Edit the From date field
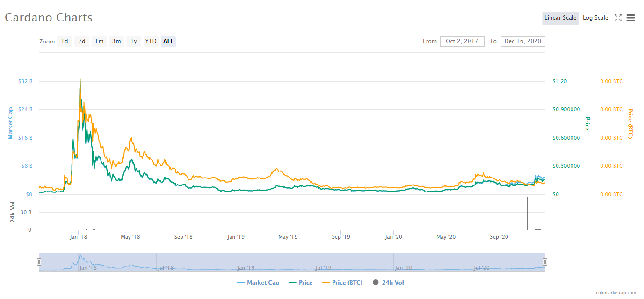 pos(462,41)
